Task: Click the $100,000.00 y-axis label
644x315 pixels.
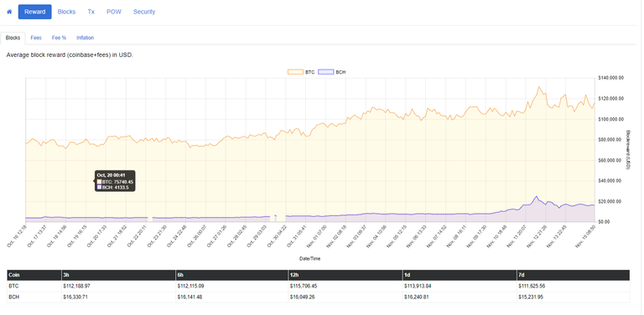Action: (610, 119)
